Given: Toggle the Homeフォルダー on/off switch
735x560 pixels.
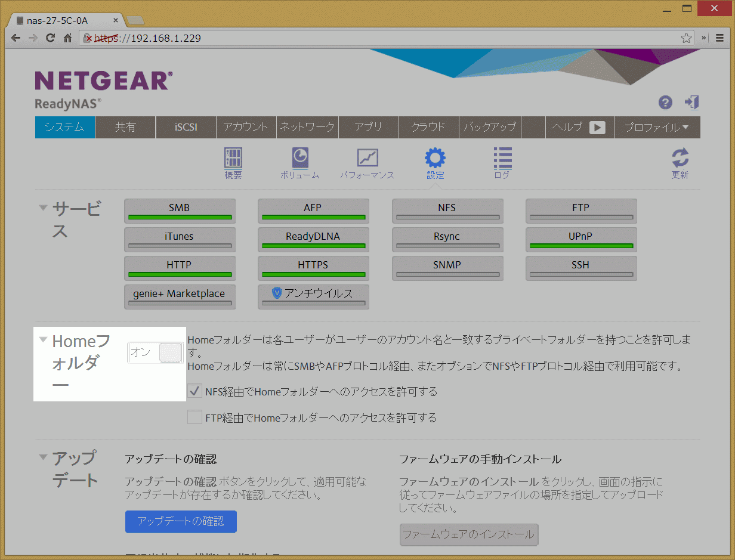Looking at the screenshot, I should coord(155,352).
